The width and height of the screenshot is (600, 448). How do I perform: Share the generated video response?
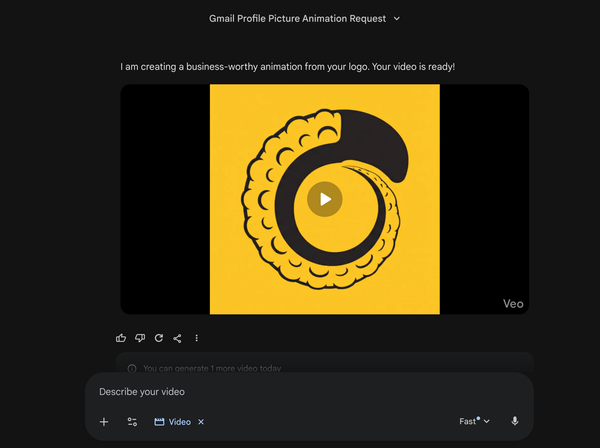[177, 338]
